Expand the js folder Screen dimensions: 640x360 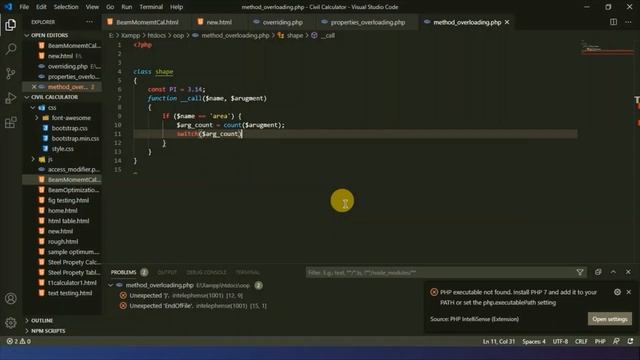pyautogui.click(x=33, y=159)
